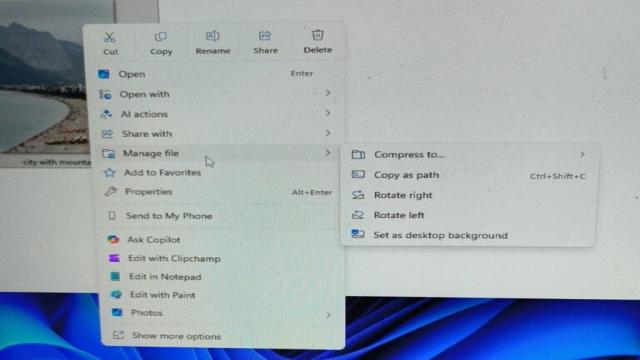Screen dimensions: 640x360
Task: Click the Ctrl+Shift+C shortcut text
Action: click(x=558, y=176)
